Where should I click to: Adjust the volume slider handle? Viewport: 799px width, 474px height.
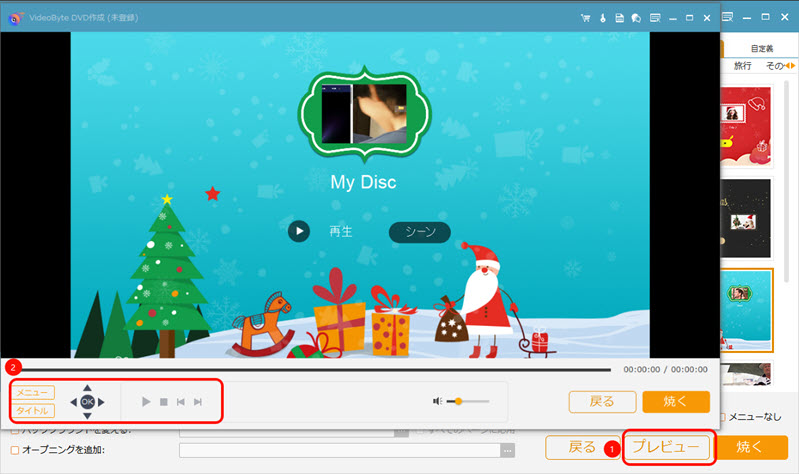pyautogui.click(x=458, y=401)
